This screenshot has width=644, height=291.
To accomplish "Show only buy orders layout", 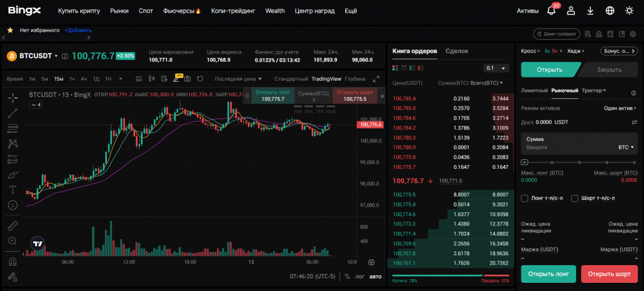I will (x=413, y=67).
